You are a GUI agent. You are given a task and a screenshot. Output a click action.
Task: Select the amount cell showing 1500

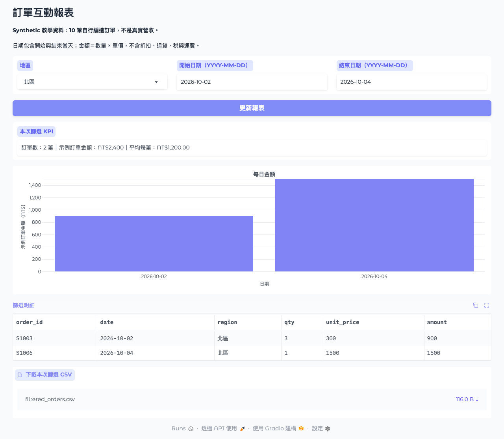[x=458, y=353]
